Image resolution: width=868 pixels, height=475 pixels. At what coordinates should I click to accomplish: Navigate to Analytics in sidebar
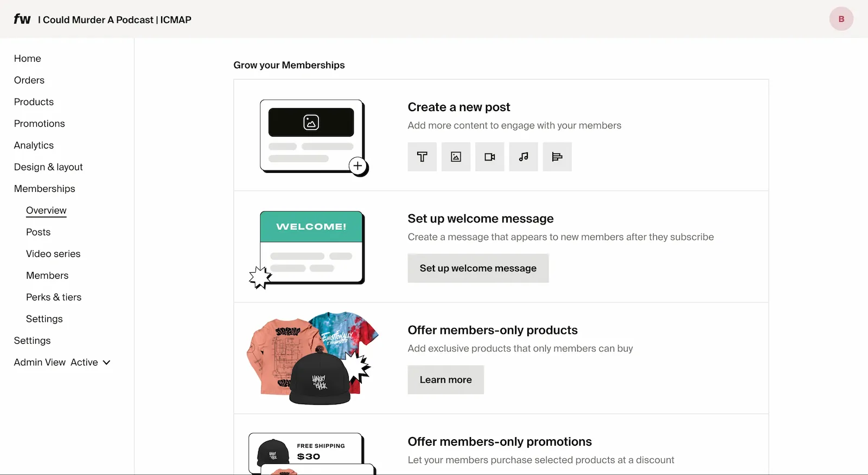pyautogui.click(x=34, y=145)
